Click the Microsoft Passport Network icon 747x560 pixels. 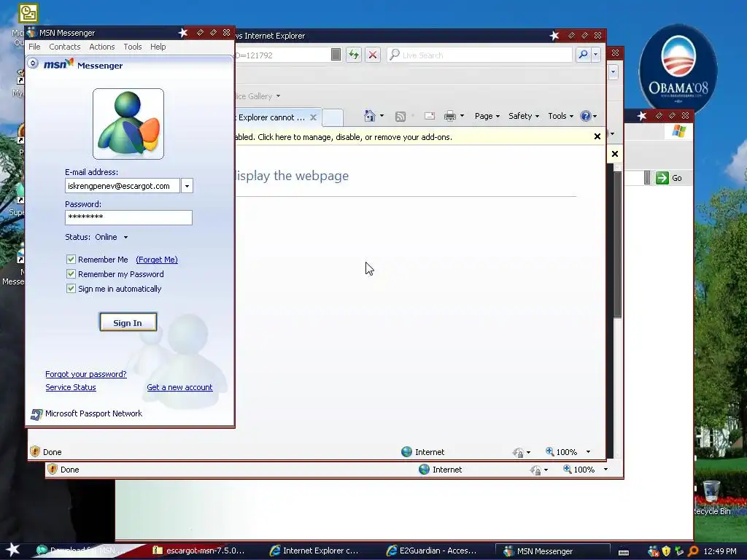(x=36, y=414)
